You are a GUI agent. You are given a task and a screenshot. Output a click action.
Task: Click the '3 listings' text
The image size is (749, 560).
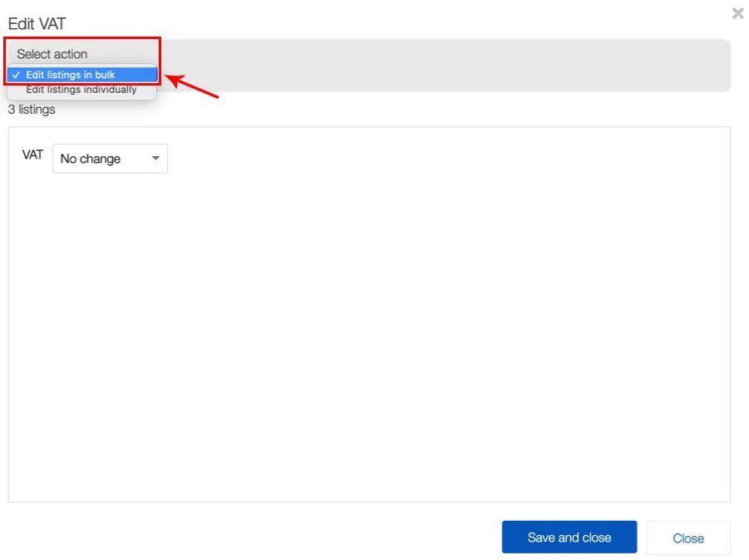pyautogui.click(x=32, y=110)
